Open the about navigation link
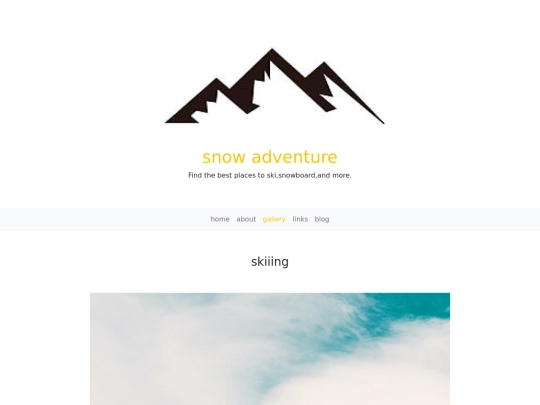540x405 pixels. (246, 219)
